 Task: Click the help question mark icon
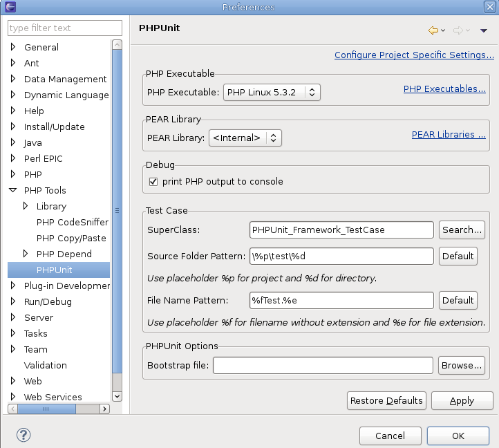23,436
